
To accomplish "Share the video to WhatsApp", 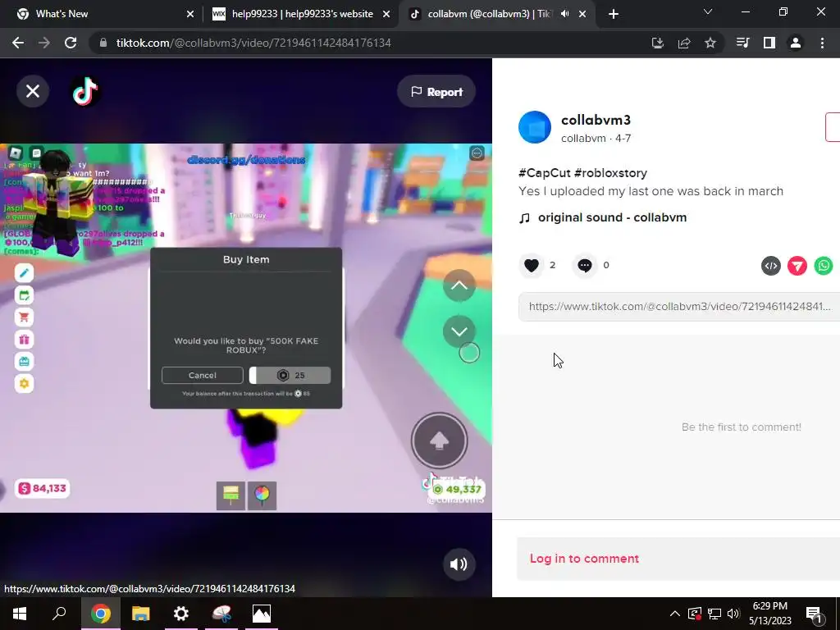I will click(824, 266).
